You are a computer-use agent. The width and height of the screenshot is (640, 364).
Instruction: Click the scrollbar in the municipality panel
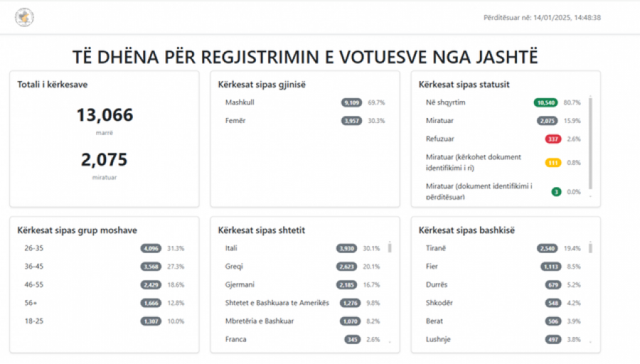pos(590,247)
